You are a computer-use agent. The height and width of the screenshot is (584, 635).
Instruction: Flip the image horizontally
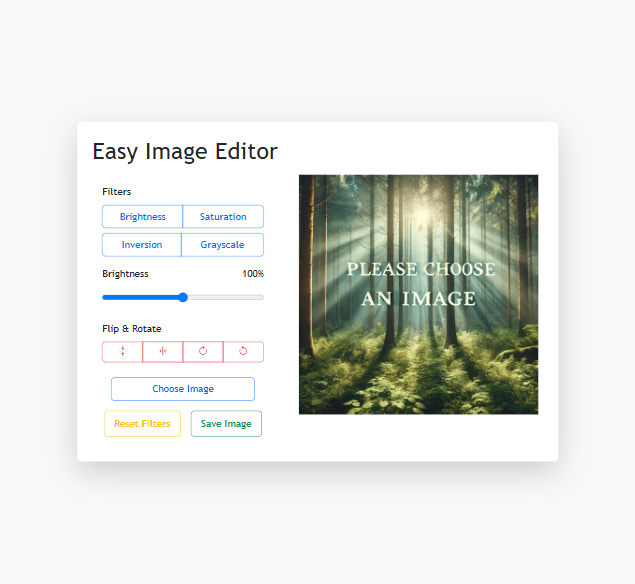click(x=163, y=352)
